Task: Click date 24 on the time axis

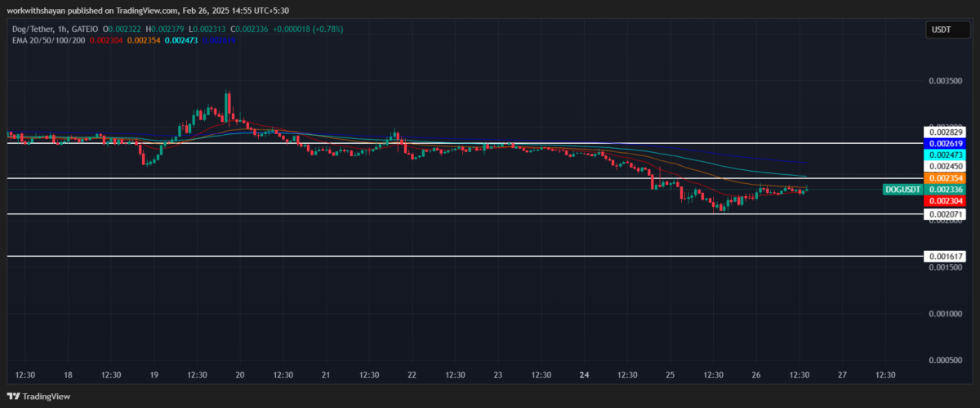Action: [584, 375]
